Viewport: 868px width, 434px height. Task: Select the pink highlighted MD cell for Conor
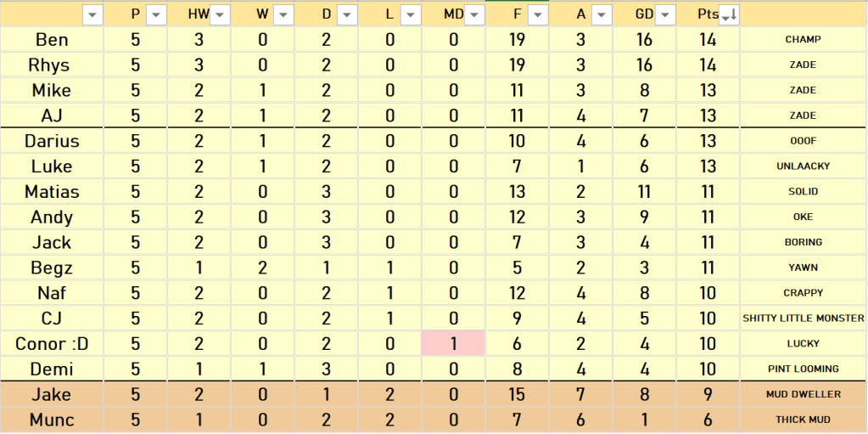453,344
